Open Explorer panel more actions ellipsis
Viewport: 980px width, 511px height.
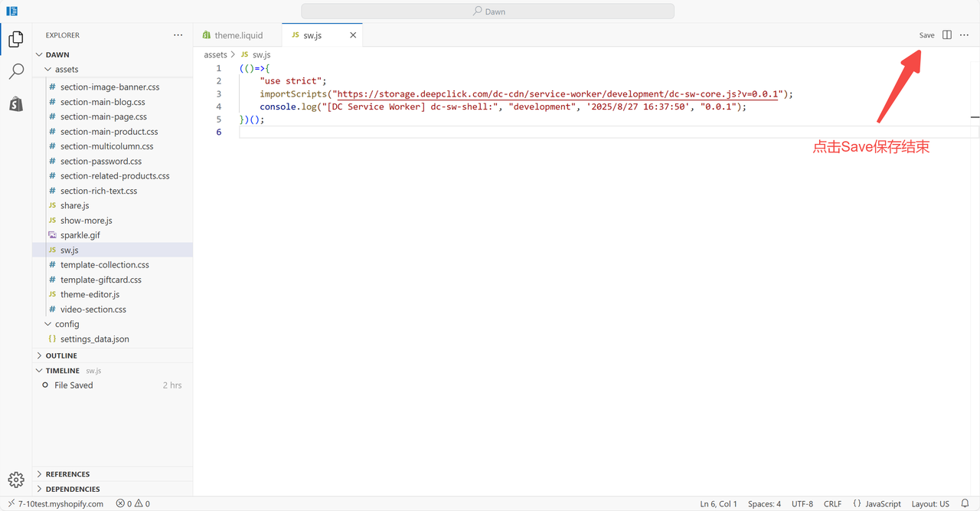178,35
